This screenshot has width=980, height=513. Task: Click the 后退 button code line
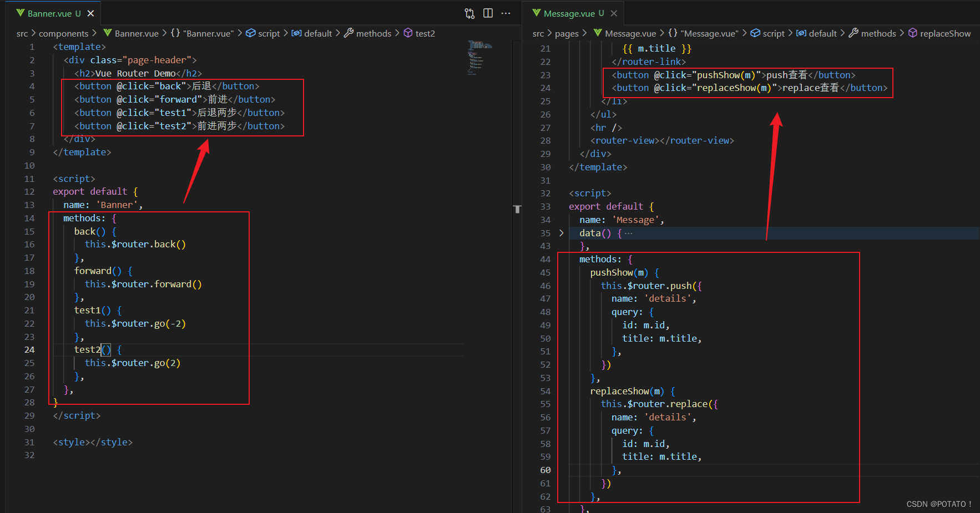[167, 86]
